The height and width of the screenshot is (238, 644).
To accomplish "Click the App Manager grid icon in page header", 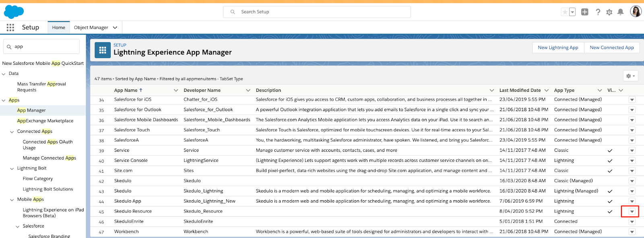I will [x=103, y=50].
